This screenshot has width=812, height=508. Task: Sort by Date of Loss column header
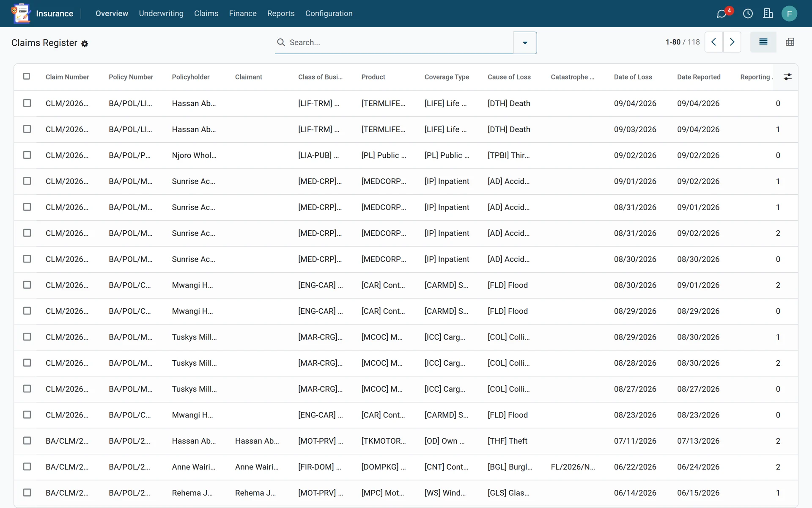click(633, 77)
